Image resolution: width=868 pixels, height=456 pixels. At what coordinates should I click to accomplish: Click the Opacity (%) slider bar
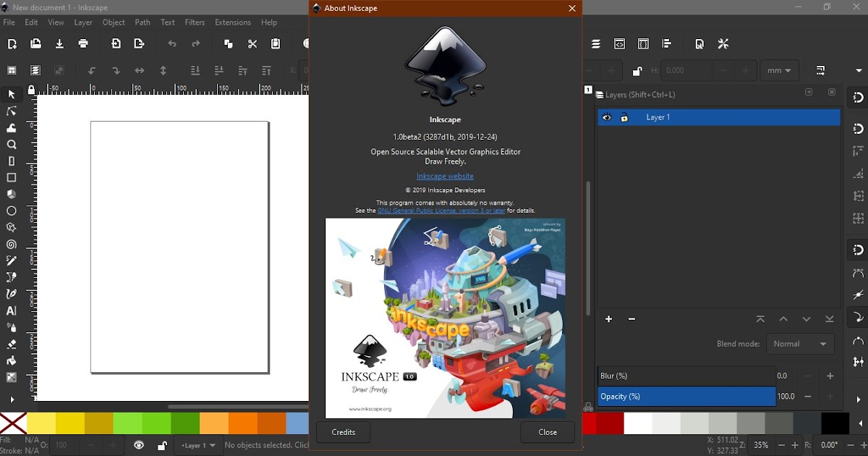[x=686, y=397]
